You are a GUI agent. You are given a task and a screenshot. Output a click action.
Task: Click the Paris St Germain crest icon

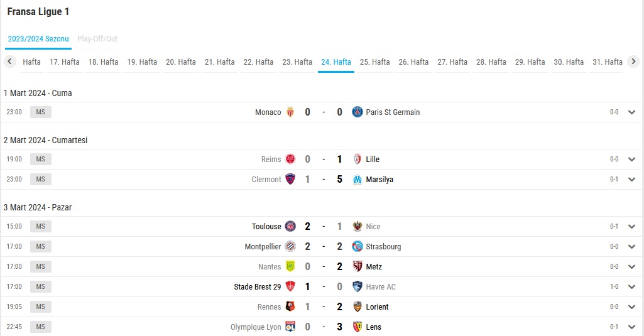click(x=357, y=112)
